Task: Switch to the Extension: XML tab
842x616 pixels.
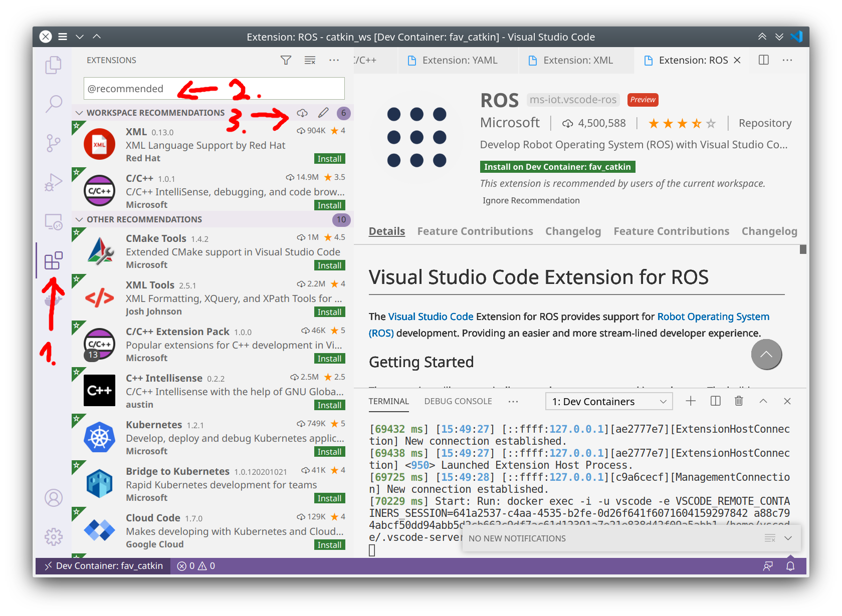Action: [x=577, y=60]
